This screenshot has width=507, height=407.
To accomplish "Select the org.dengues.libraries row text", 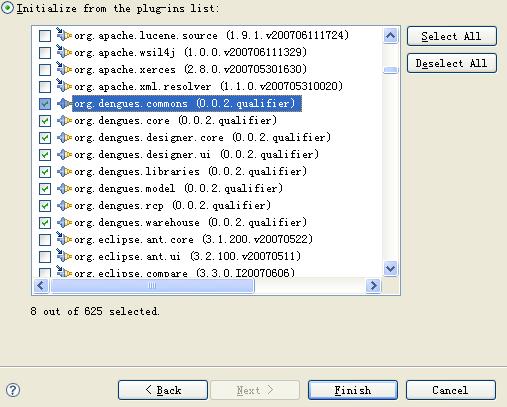I will click(x=190, y=171).
